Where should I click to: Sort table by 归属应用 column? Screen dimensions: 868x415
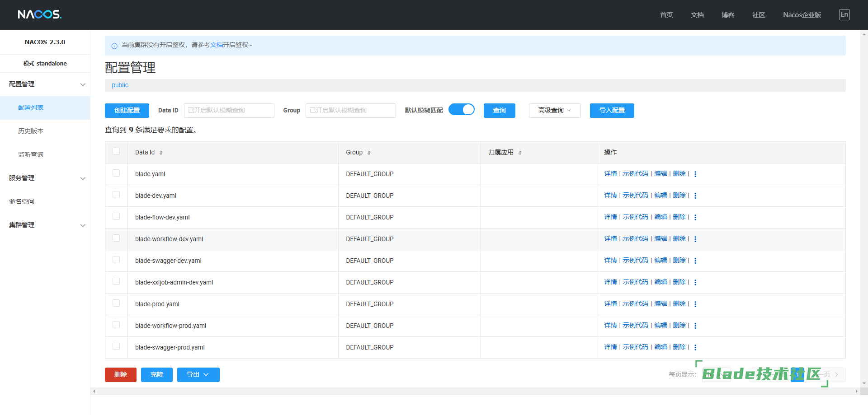click(x=520, y=153)
